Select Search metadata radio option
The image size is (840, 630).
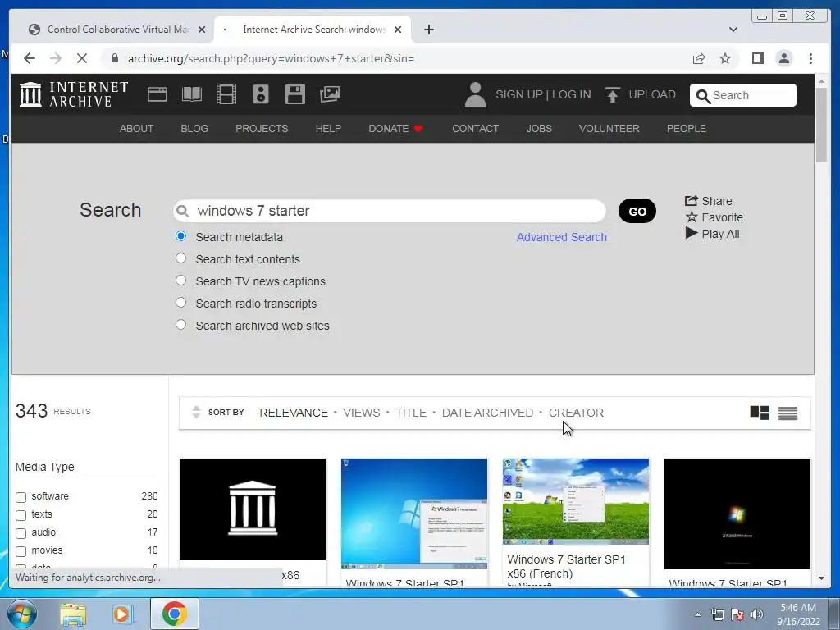click(181, 236)
